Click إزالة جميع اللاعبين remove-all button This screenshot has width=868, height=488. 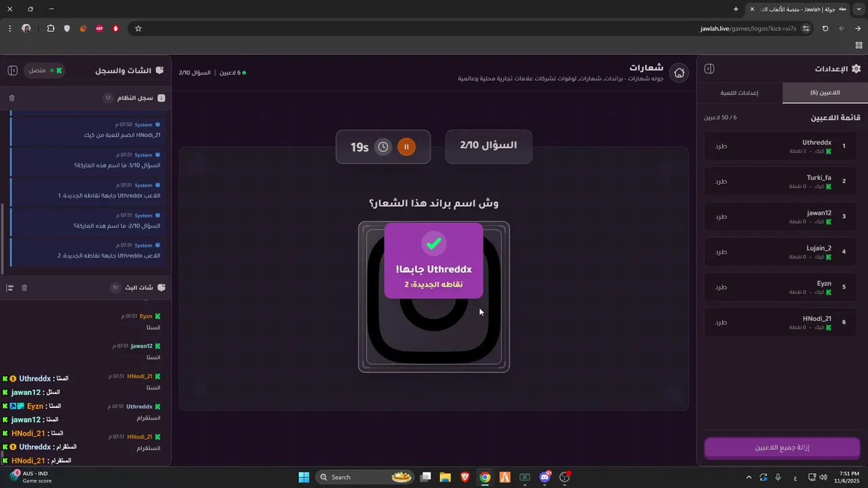point(782,448)
